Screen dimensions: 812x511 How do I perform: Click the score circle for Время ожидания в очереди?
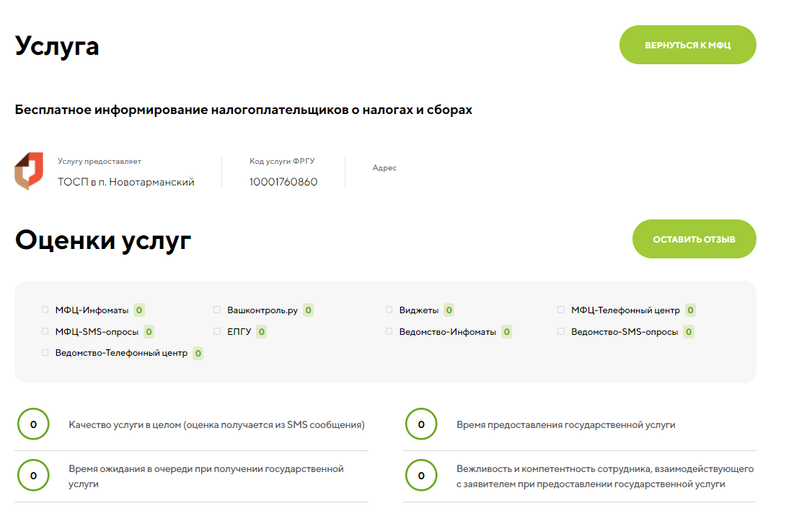pos(33,476)
